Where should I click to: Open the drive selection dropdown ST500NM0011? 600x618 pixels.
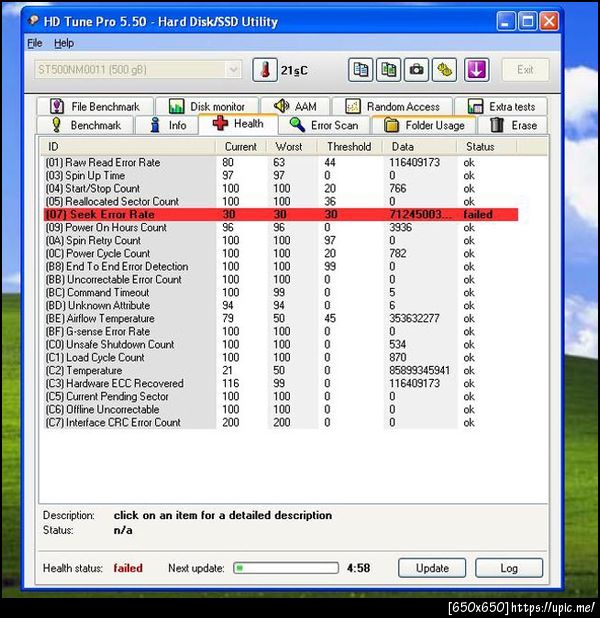(138, 70)
